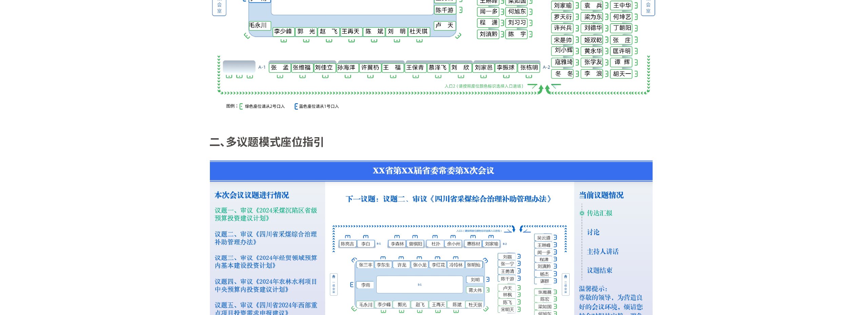868x315 pixels.
Task: Click the chair icon above seat 陈亮吉
Action: pos(348,237)
